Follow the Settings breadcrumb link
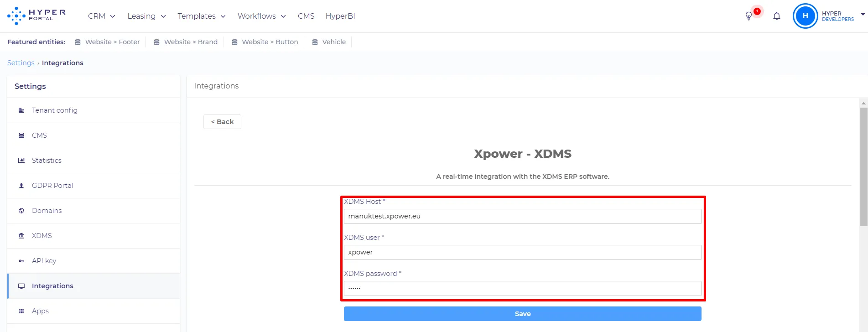The height and width of the screenshot is (332, 868). 21,63
